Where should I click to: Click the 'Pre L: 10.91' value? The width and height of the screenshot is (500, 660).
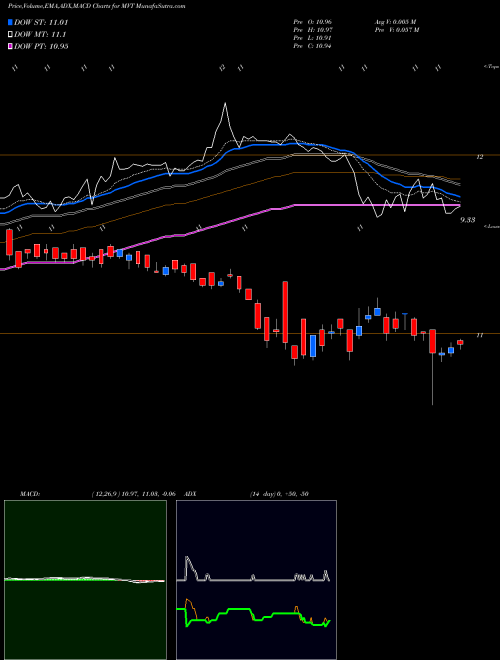tap(313, 38)
